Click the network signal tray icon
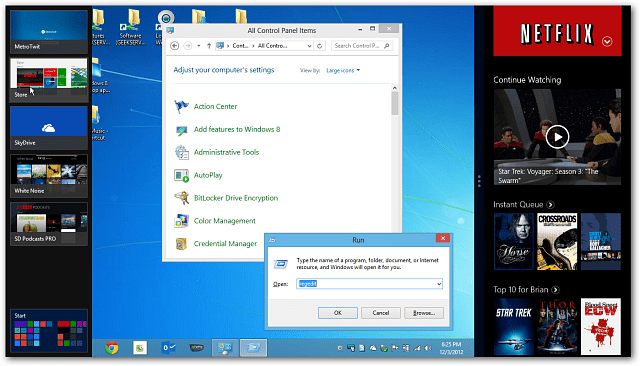Image resolution: width=640 pixels, height=366 pixels. 417,348
